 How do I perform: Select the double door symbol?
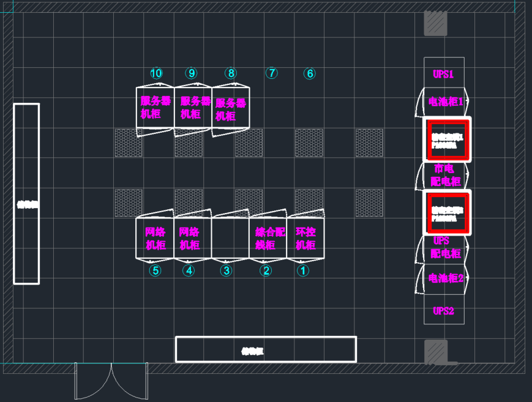pos(111,381)
